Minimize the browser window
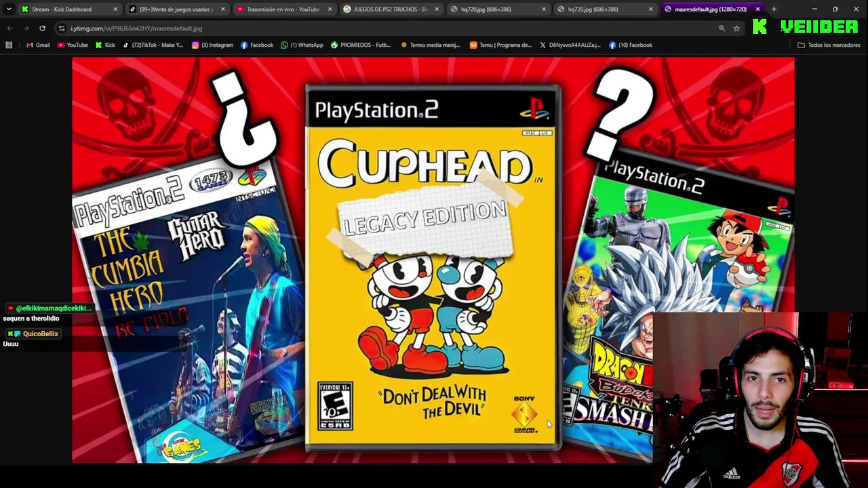 (814, 9)
